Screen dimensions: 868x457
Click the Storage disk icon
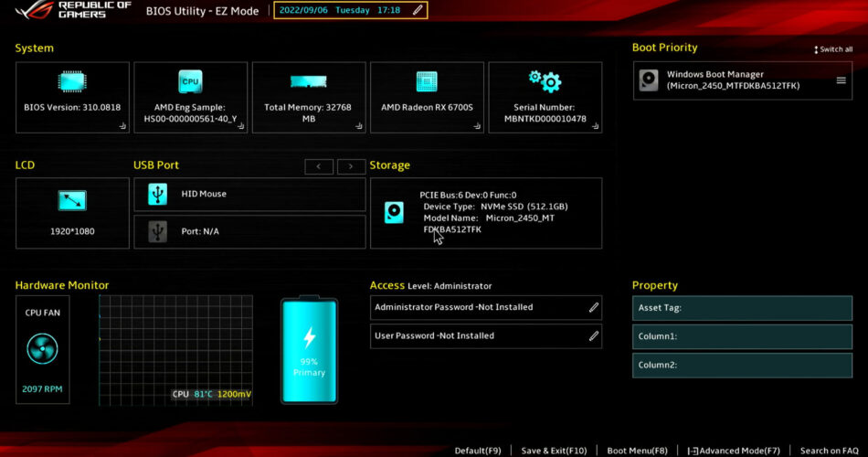click(394, 213)
